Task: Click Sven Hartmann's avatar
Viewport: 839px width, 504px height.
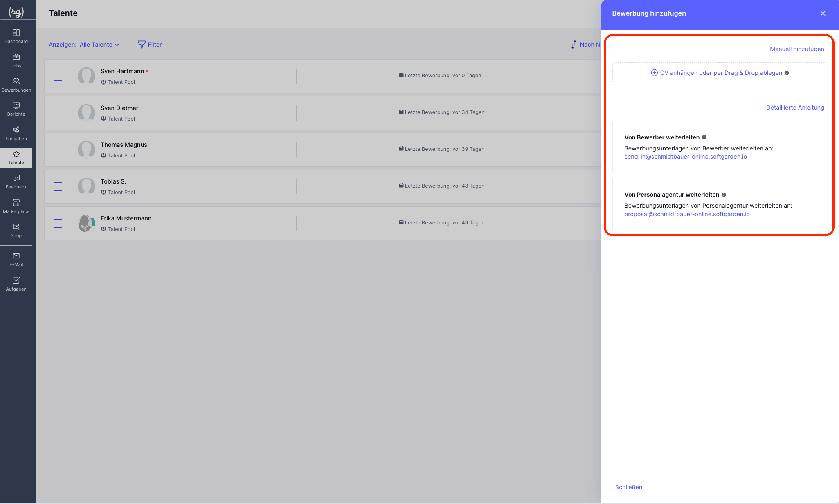Action: point(86,76)
